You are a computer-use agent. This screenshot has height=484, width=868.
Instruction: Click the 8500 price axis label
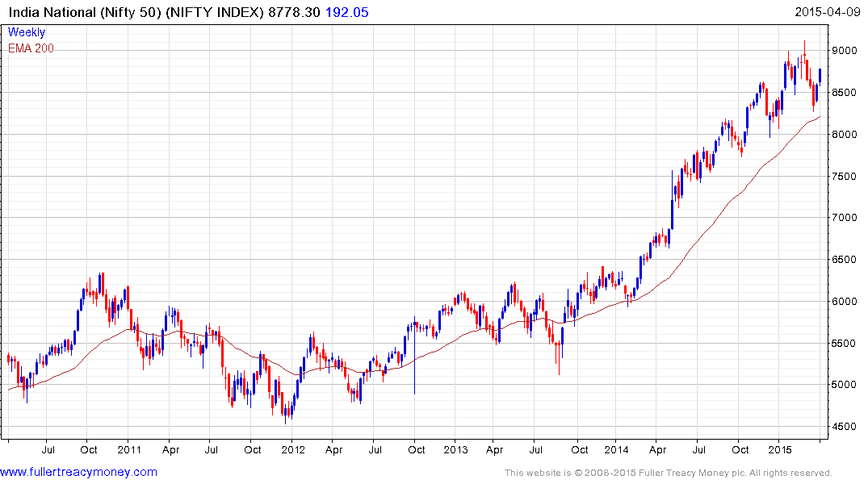(845, 93)
